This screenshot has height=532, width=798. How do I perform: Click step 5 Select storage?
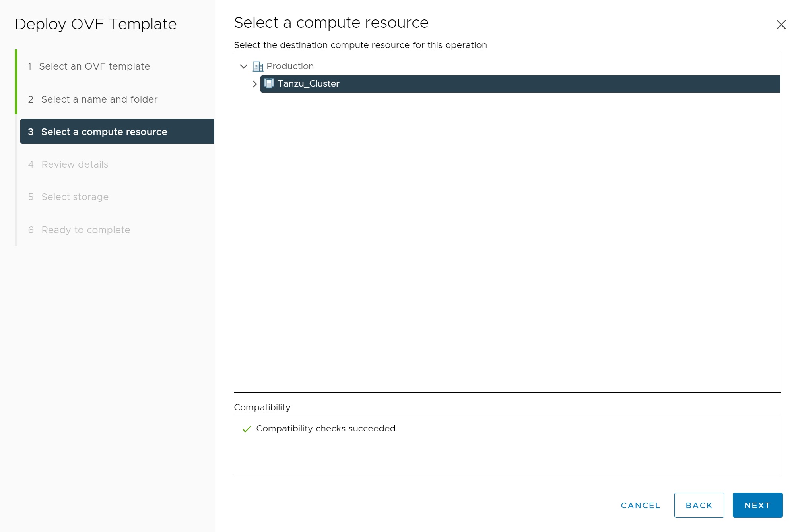coord(75,197)
